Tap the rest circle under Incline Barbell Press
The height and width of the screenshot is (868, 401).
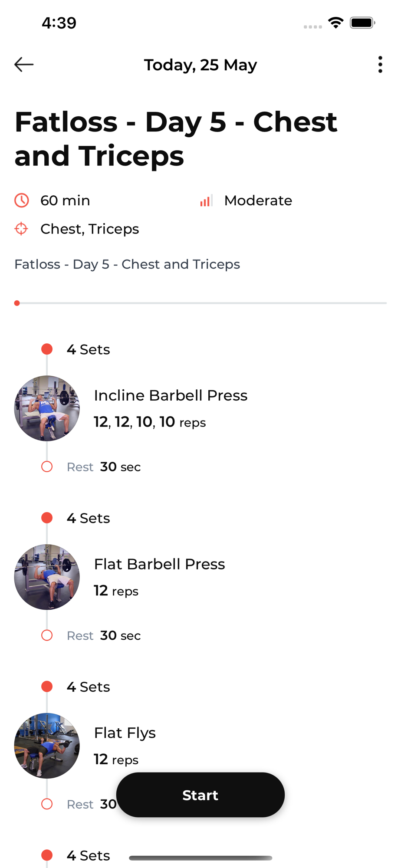point(47,467)
